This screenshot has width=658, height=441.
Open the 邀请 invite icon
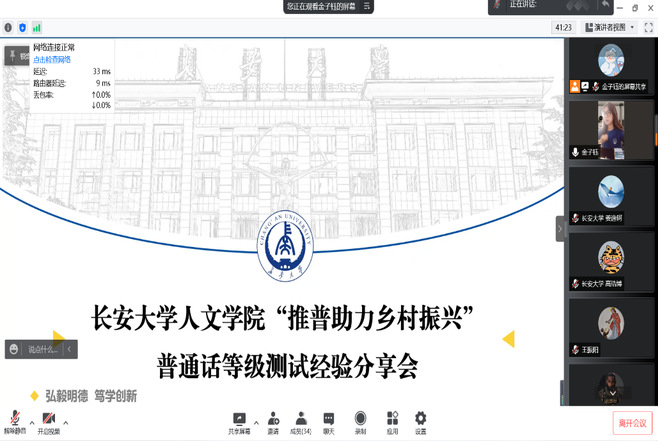coord(273,420)
